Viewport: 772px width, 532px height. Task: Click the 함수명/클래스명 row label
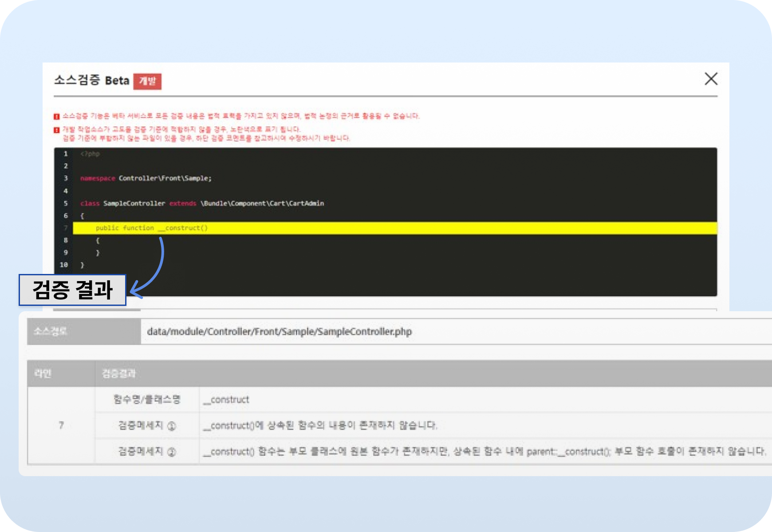(x=147, y=399)
